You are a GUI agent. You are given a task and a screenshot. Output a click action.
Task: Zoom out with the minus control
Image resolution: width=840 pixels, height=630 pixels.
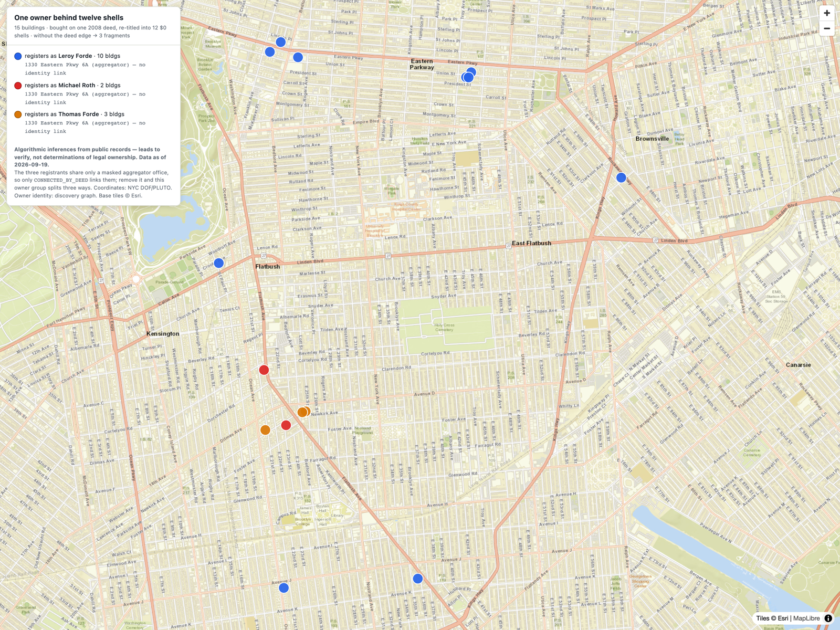pyautogui.click(x=827, y=28)
